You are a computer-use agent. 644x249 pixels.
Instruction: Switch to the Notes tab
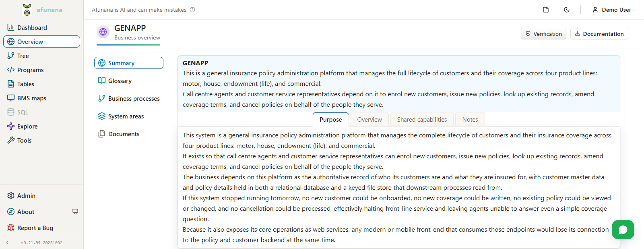[470, 119]
